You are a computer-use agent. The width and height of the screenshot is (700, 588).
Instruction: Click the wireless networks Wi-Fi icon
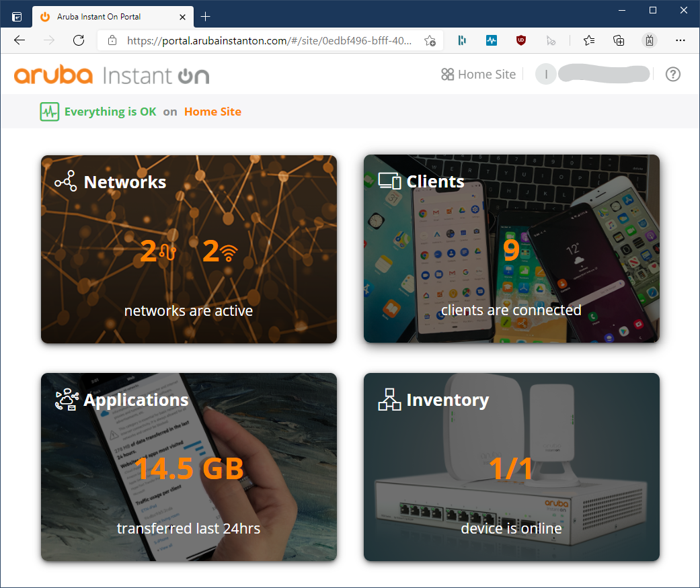click(x=229, y=253)
